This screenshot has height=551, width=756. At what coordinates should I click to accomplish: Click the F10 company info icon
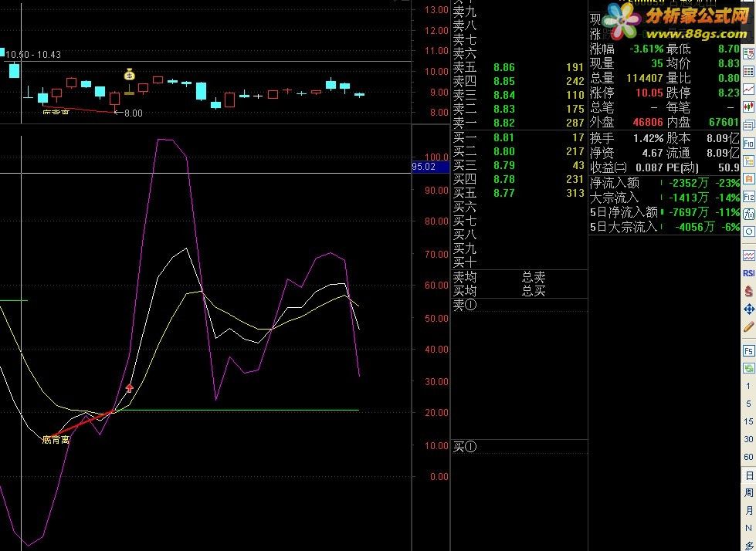[749, 144]
